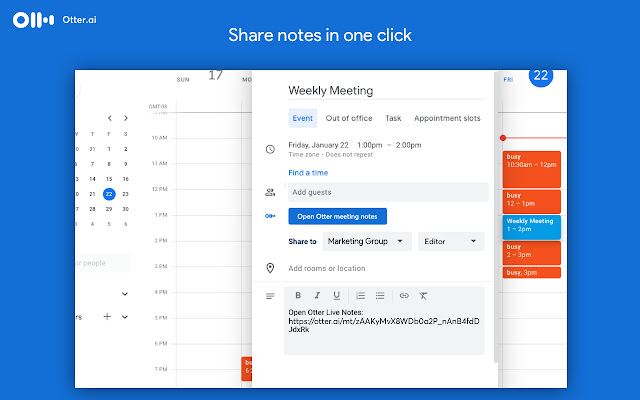
Task: Click the Find a time link
Action: point(308,173)
